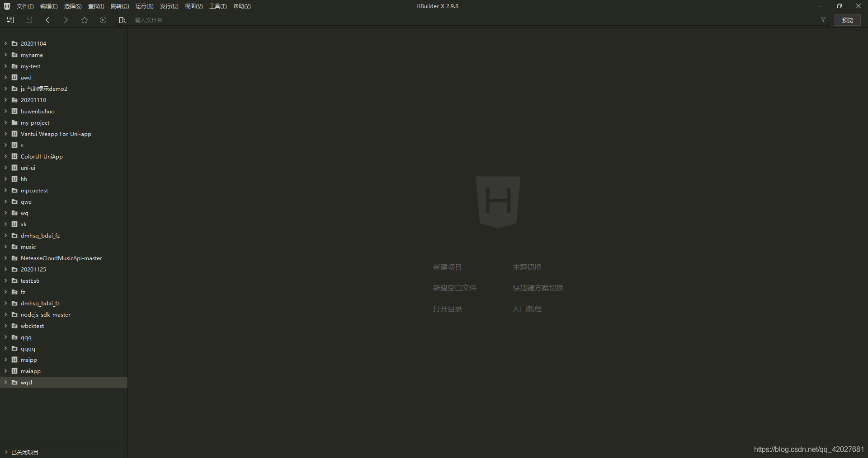Select the qqqq project name

(x=28, y=349)
